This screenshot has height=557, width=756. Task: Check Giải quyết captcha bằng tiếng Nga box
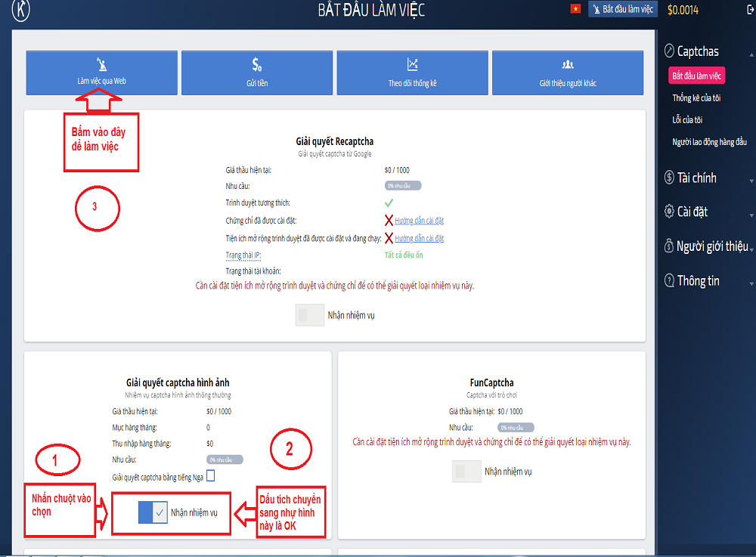pyautogui.click(x=210, y=476)
